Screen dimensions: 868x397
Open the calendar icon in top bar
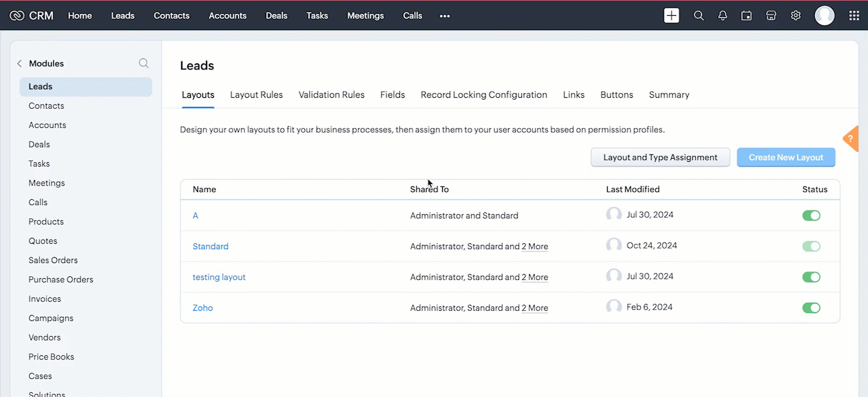coord(747,16)
